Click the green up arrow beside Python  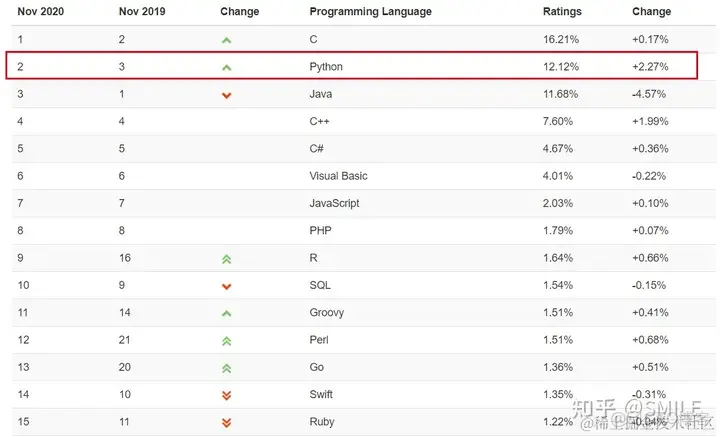click(227, 67)
